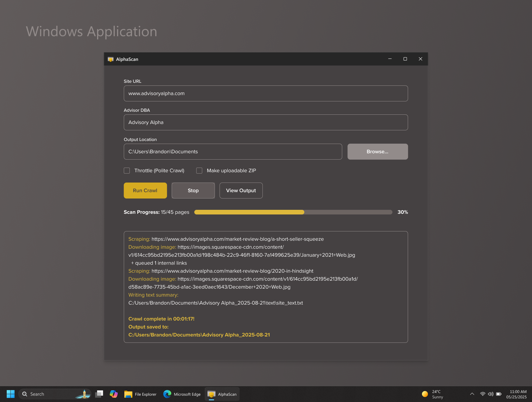Click the saved output folder path line
Image resolution: width=532 pixels, height=402 pixels.
click(199, 335)
